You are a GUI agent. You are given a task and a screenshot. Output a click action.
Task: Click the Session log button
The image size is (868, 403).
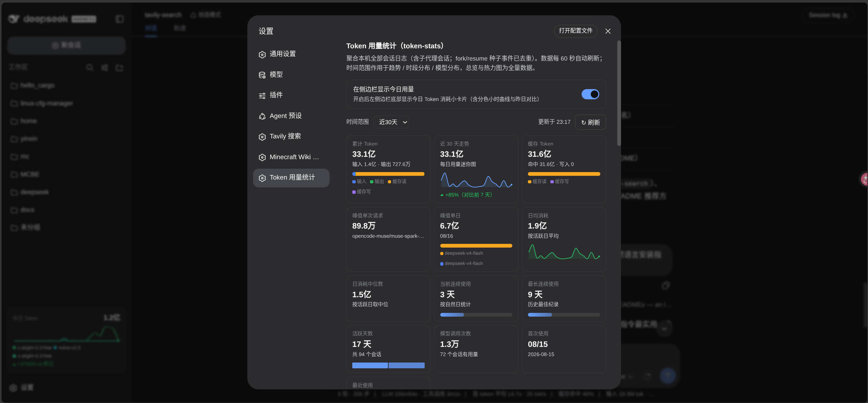(828, 15)
